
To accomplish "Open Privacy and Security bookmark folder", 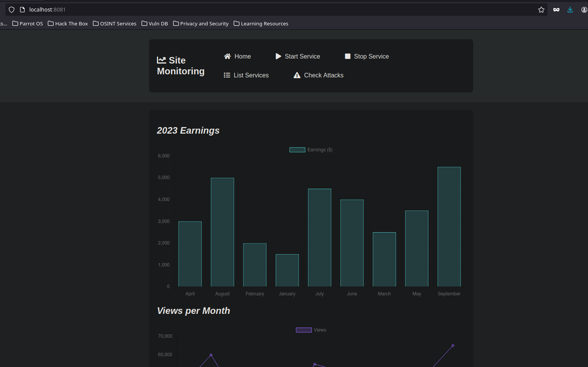I will pyautogui.click(x=201, y=23).
